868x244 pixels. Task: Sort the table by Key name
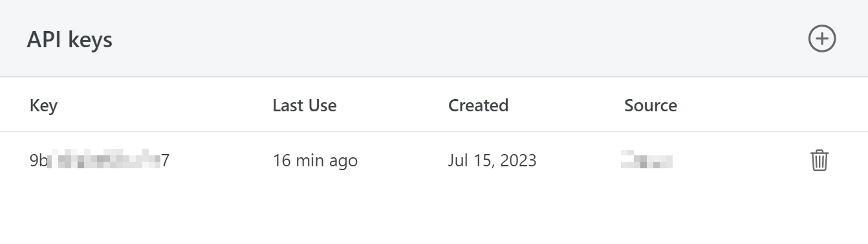(x=43, y=105)
